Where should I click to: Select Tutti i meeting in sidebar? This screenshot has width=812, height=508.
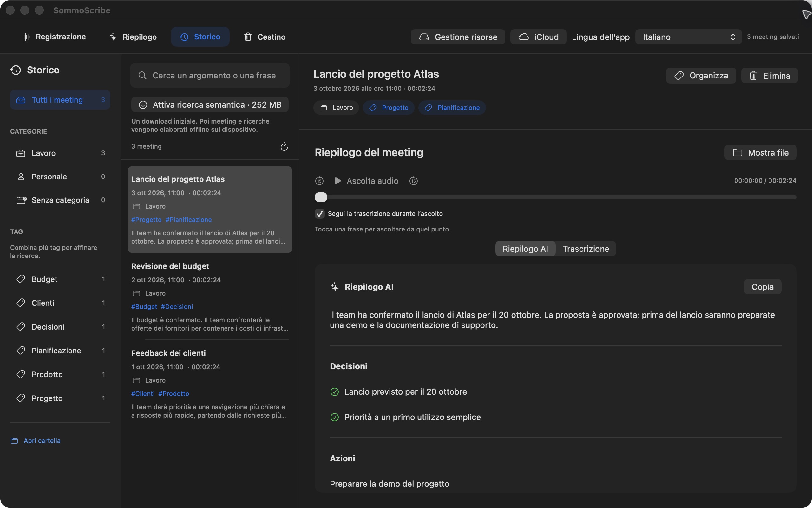point(60,100)
